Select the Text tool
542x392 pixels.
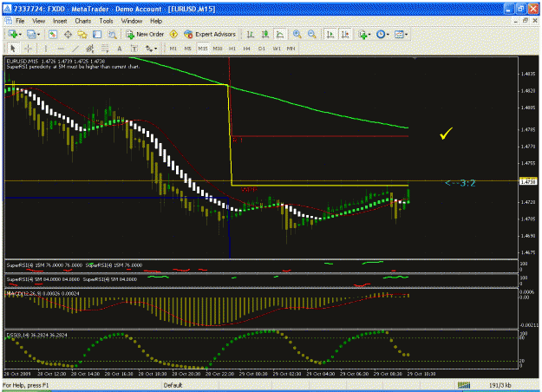[120, 49]
